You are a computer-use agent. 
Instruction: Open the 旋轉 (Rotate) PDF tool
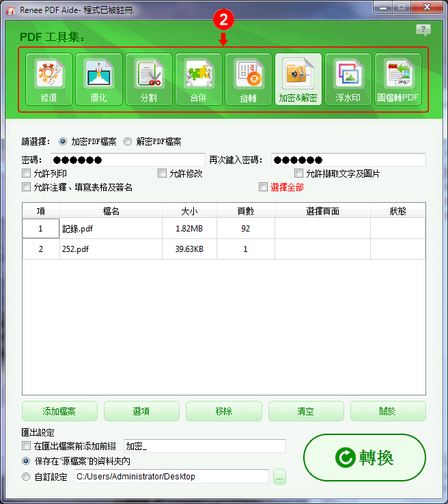point(249,79)
